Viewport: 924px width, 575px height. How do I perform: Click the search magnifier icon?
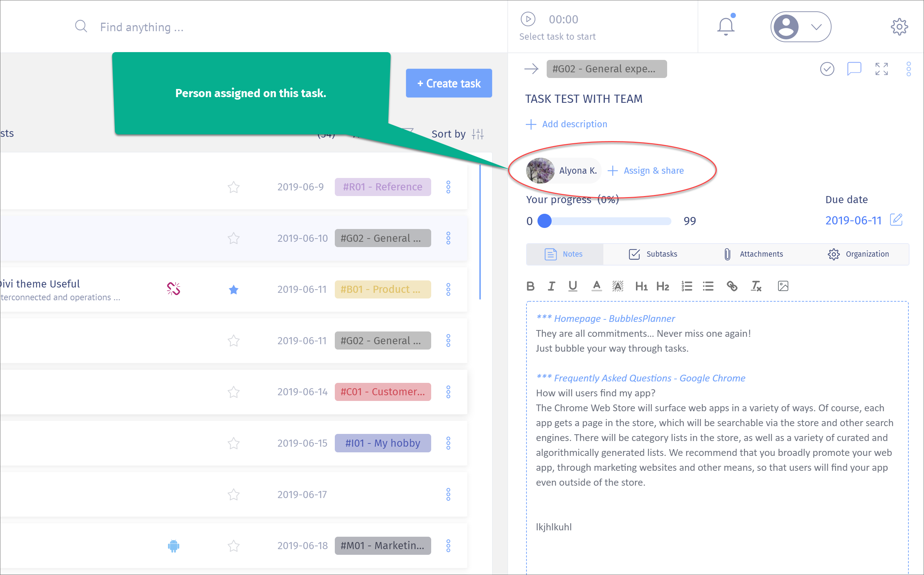tap(81, 27)
